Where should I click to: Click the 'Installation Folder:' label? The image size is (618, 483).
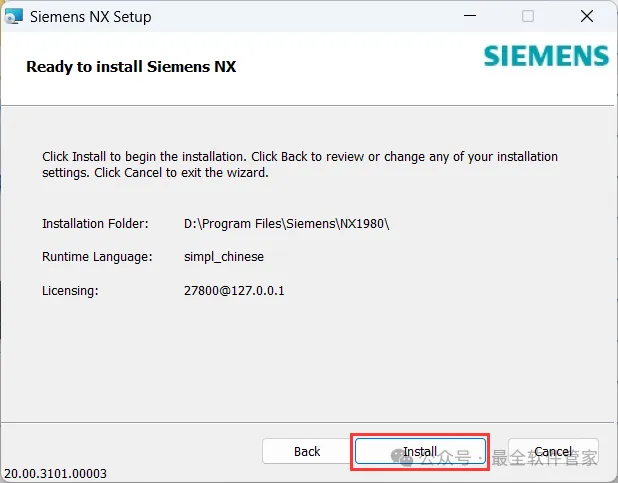(x=95, y=224)
